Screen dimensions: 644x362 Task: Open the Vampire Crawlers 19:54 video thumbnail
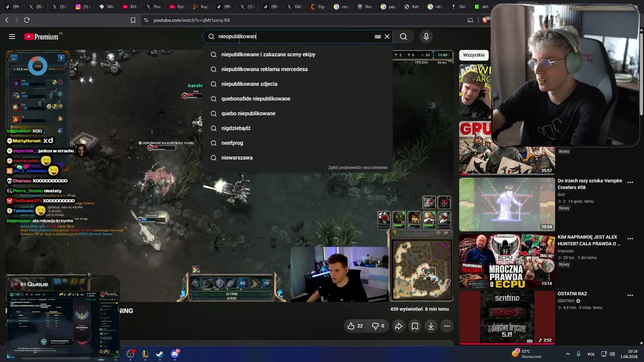click(x=507, y=204)
